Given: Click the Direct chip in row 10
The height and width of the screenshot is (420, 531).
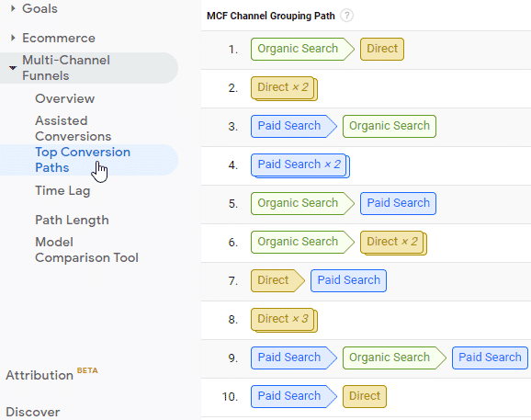Looking at the screenshot, I should (x=365, y=396).
